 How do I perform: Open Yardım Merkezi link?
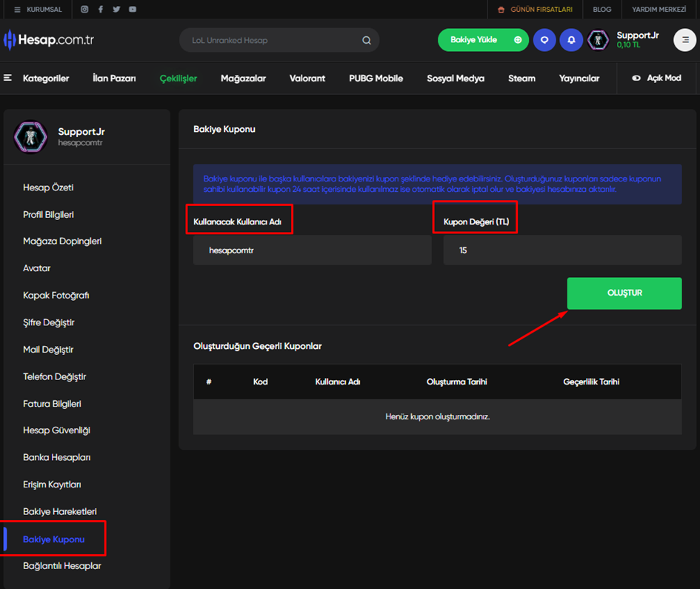(659, 10)
